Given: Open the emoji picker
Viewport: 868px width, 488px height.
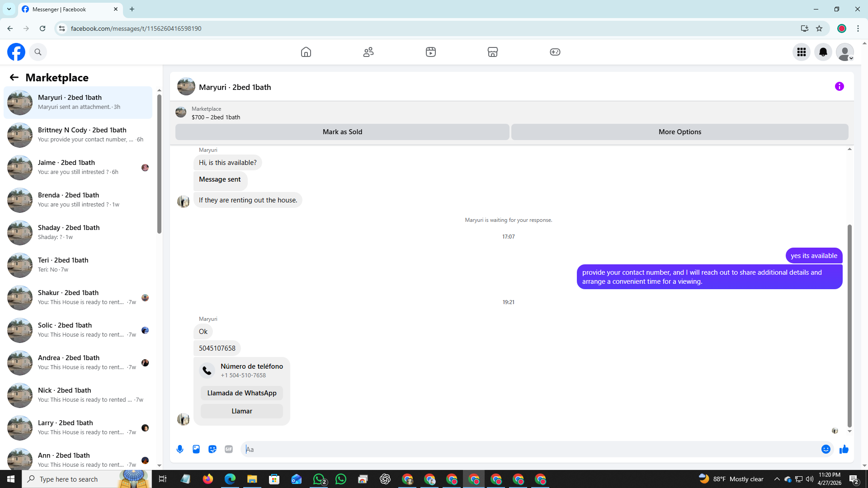Looking at the screenshot, I should click(x=826, y=449).
